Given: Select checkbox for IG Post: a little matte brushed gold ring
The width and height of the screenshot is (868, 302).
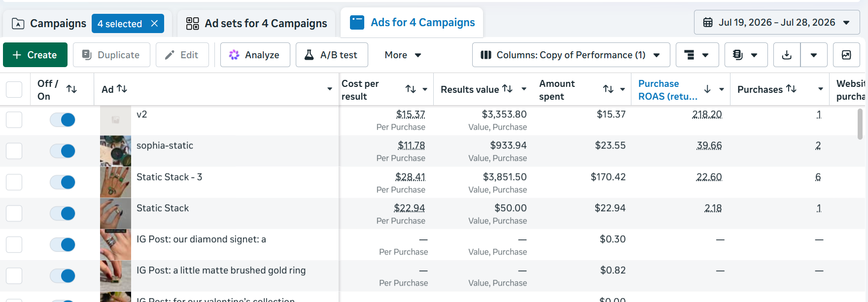Looking at the screenshot, I should coord(14,275).
